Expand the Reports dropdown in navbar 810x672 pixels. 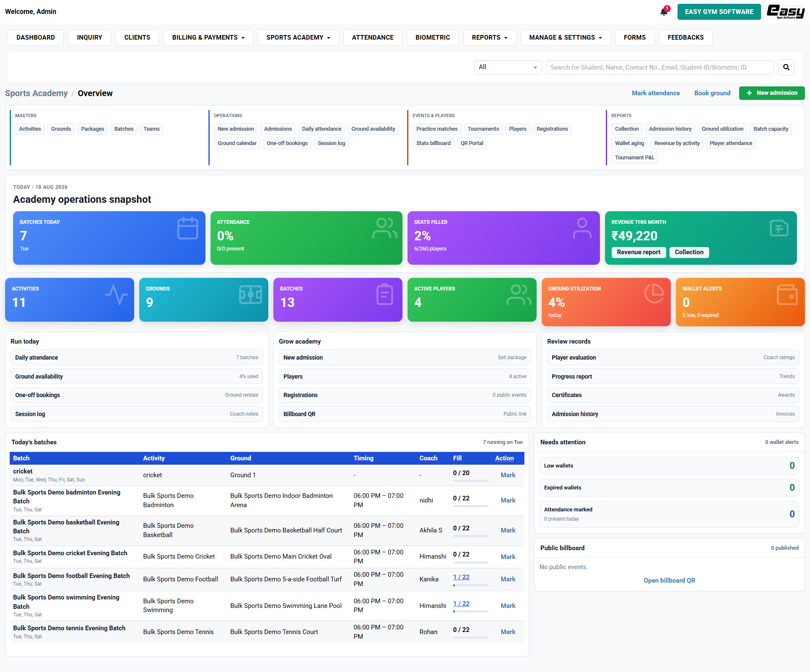[490, 38]
